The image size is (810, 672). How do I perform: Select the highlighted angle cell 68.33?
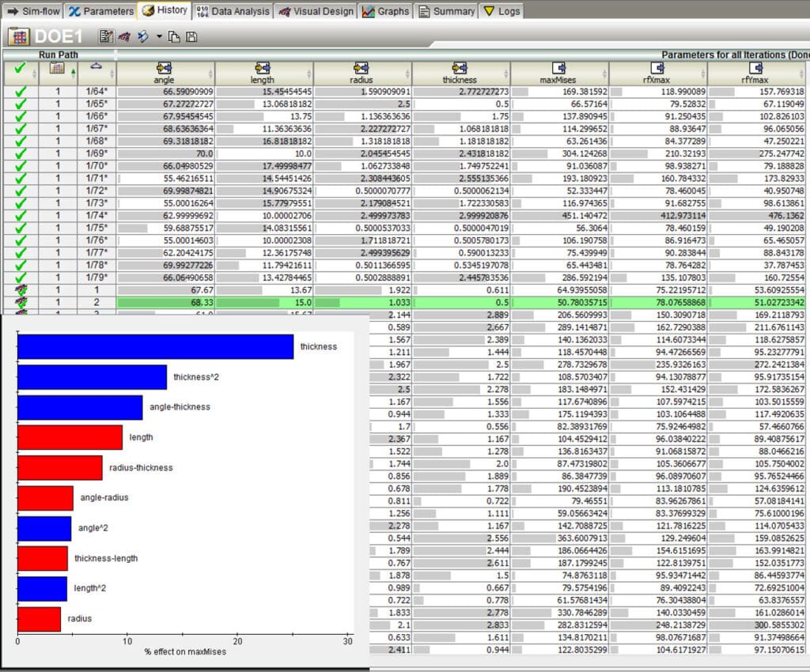(x=165, y=303)
